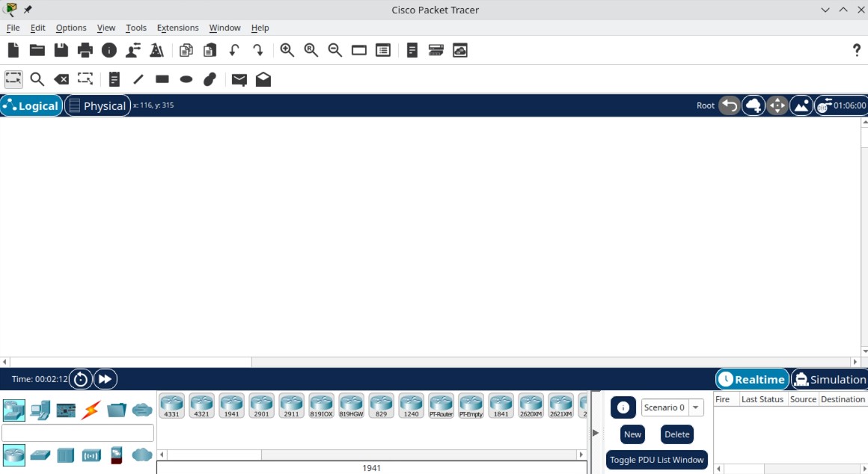
Task: Click the Delete scenario button
Action: [676, 434]
